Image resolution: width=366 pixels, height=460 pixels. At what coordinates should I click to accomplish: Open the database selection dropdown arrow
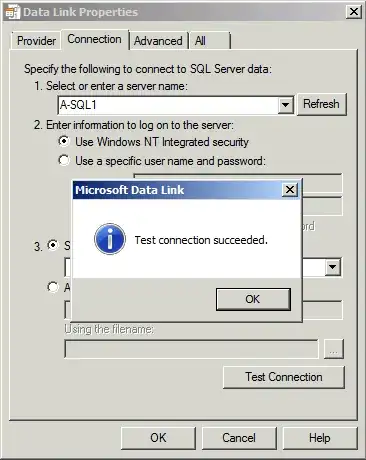click(333, 267)
